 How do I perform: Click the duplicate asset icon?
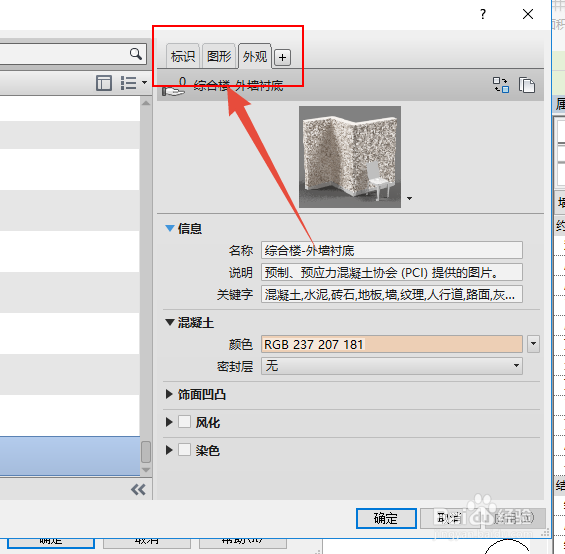pyautogui.click(x=527, y=85)
